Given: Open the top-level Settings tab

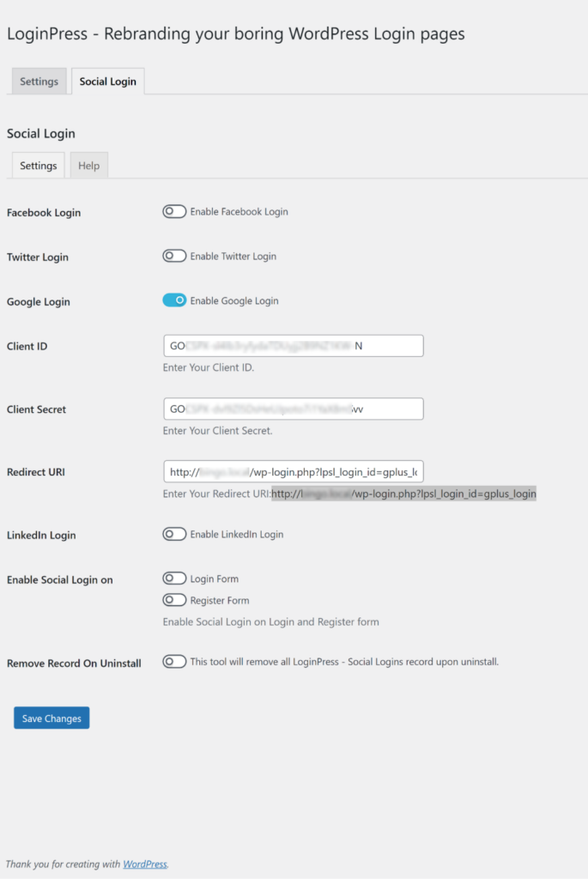Looking at the screenshot, I should point(39,82).
